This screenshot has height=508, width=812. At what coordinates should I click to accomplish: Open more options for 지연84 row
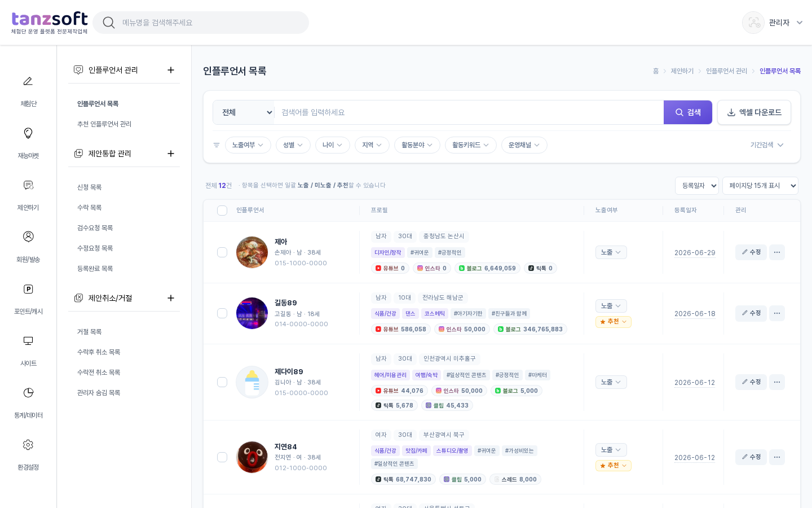pyautogui.click(x=777, y=457)
